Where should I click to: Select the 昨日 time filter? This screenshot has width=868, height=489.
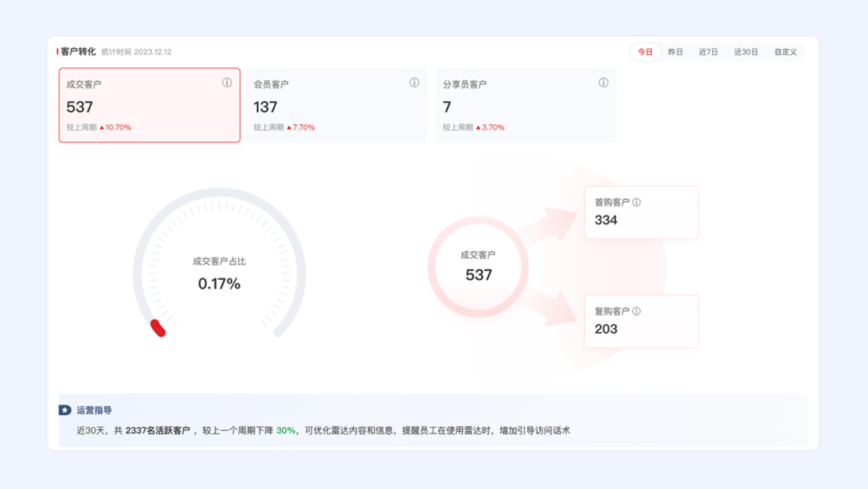coord(674,51)
